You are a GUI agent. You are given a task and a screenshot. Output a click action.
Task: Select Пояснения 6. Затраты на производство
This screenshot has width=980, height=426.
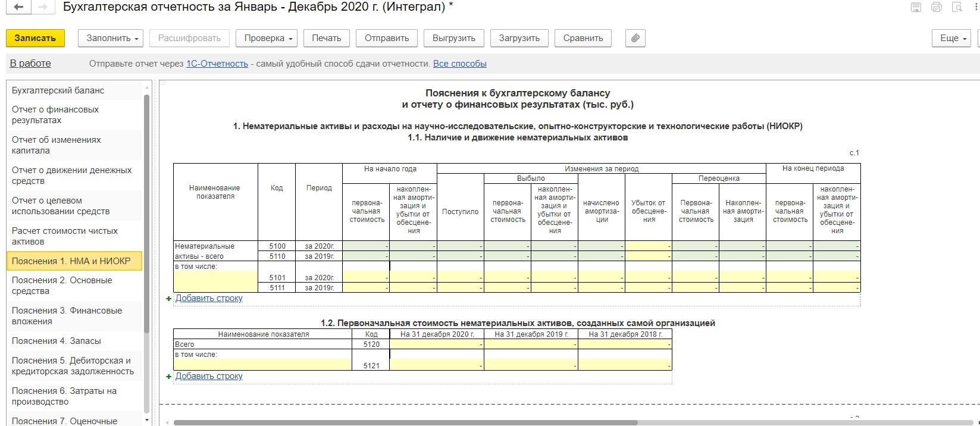pyautogui.click(x=74, y=396)
